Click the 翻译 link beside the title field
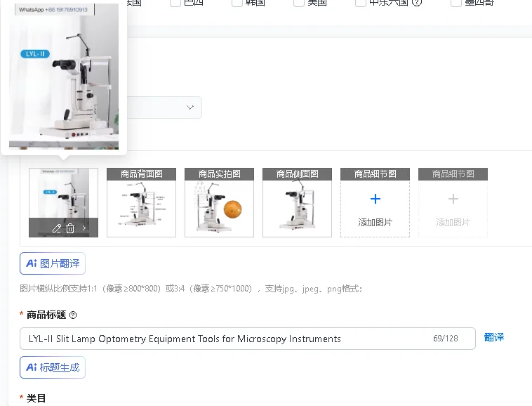Screen dimensions: 532x406 (x=494, y=337)
